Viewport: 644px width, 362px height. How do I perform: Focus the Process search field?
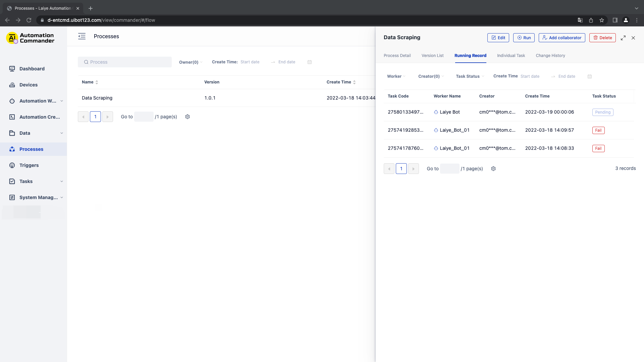pyautogui.click(x=125, y=62)
